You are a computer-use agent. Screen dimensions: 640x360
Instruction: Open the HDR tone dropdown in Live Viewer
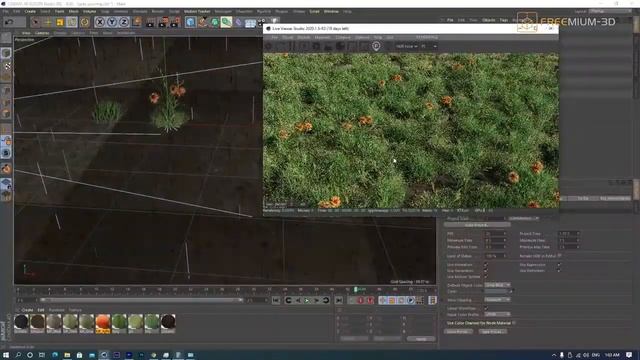point(407,47)
